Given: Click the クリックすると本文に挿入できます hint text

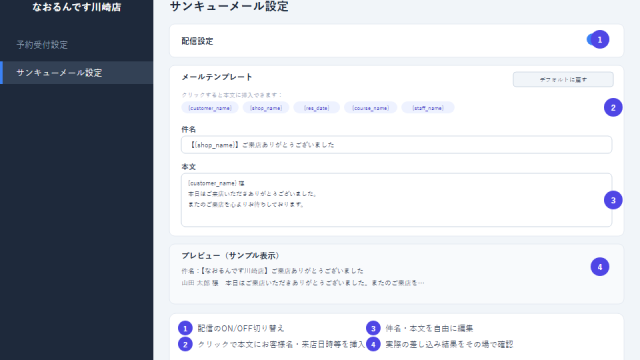Looking at the screenshot, I should tap(232, 95).
